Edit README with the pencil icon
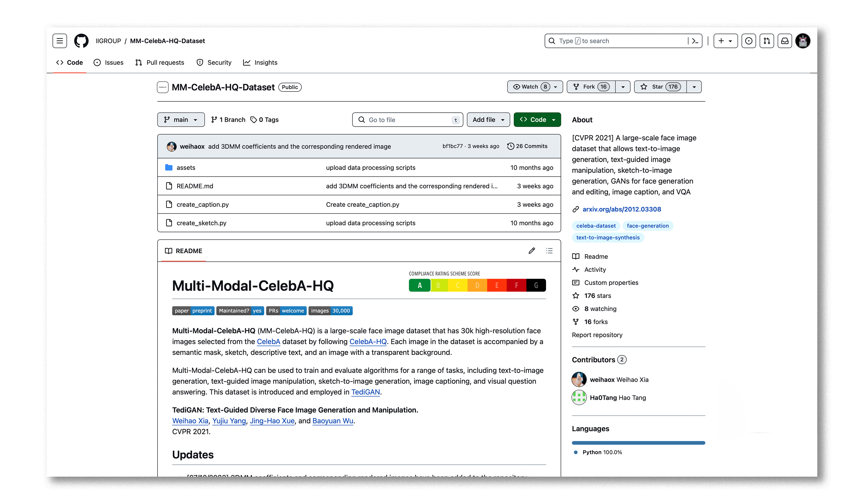 (x=532, y=251)
